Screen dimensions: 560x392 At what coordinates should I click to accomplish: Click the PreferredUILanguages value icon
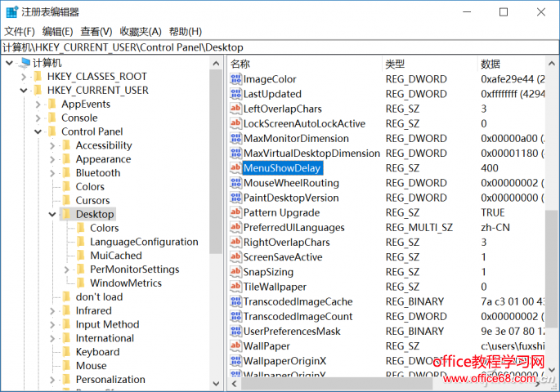point(235,228)
